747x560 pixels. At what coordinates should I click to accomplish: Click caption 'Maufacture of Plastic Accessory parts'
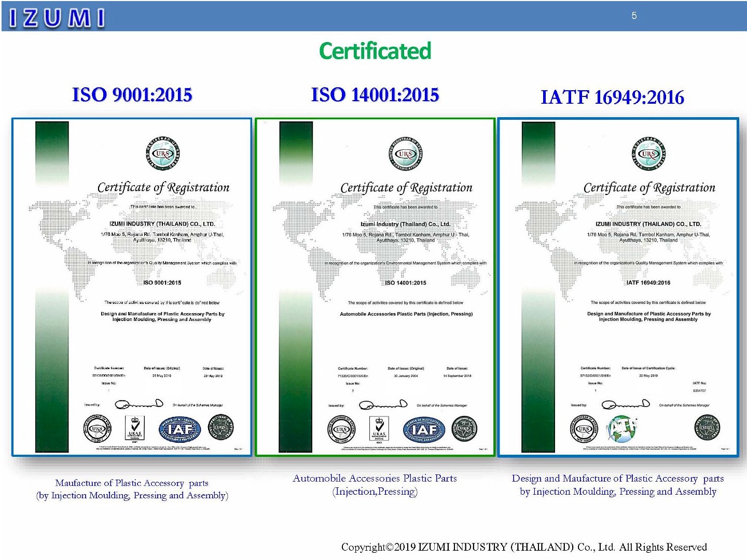point(132,483)
